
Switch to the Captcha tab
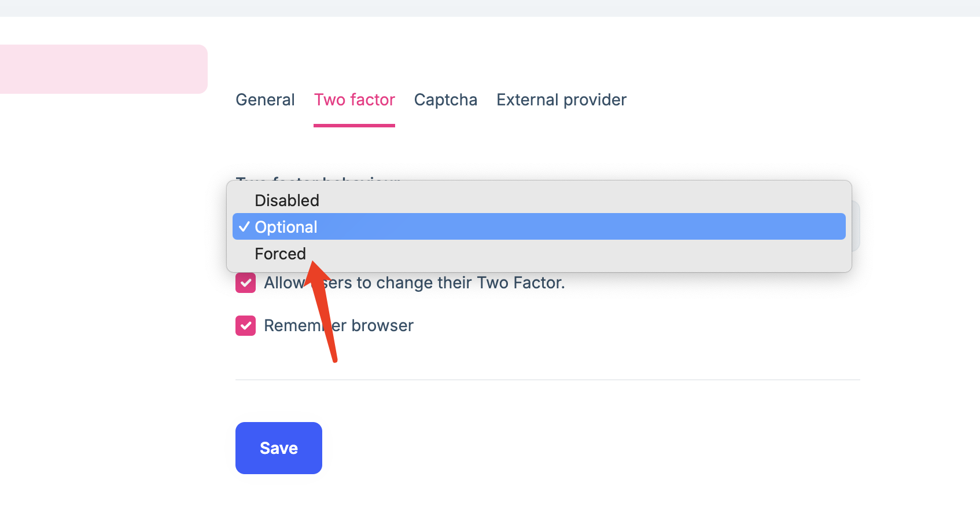445,100
